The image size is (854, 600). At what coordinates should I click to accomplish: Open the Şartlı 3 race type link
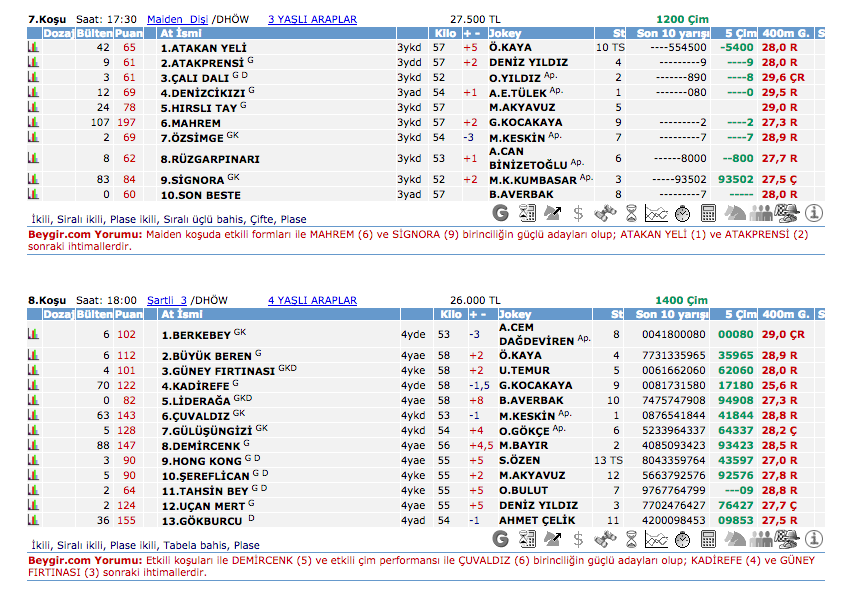pyautogui.click(x=167, y=300)
